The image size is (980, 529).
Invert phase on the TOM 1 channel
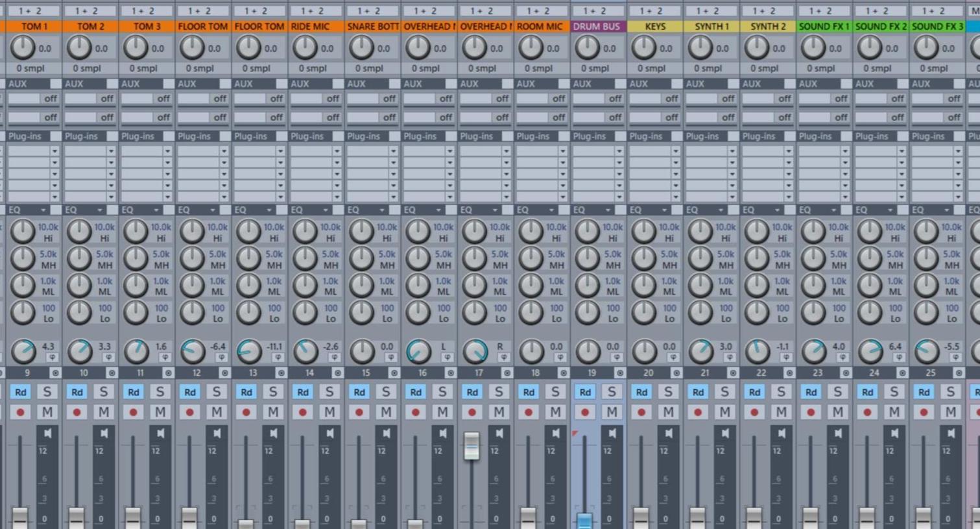coord(52,358)
